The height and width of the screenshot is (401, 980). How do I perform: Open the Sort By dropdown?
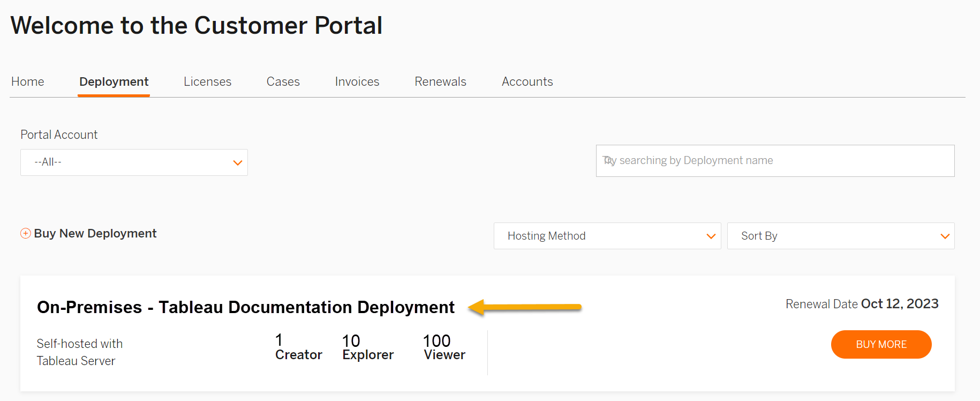pyautogui.click(x=840, y=236)
